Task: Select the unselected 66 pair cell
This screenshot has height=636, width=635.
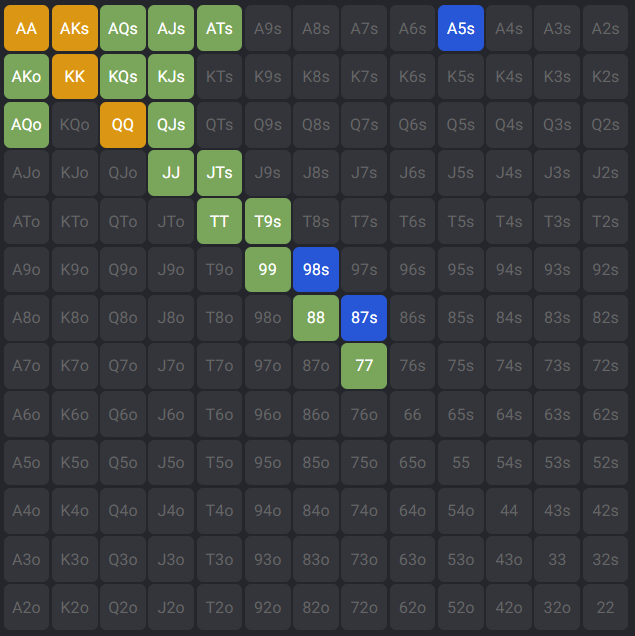Action: 413,413
